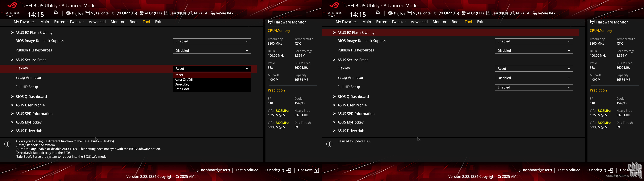The height and width of the screenshot is (181, 644).
Task: Switch to EzMode(F7) in left screen
Action: click(x=278, y=170)
